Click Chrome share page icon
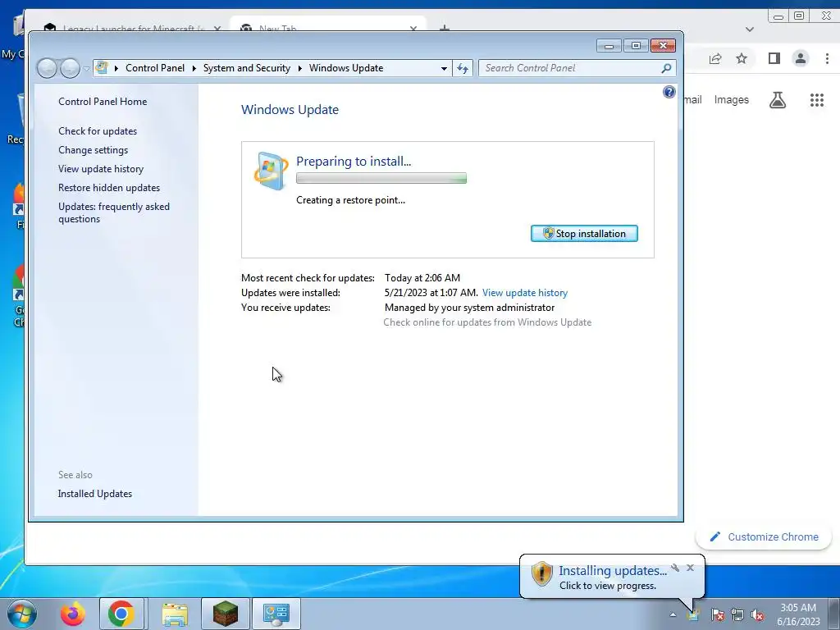Viewport: 840px width, 630px height. [x=715, y=58]
